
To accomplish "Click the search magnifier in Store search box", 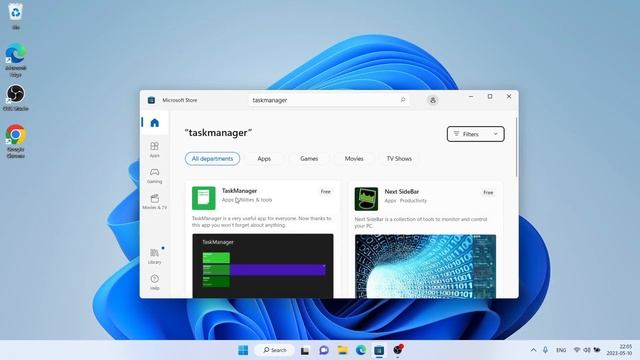I will [403, 100].
